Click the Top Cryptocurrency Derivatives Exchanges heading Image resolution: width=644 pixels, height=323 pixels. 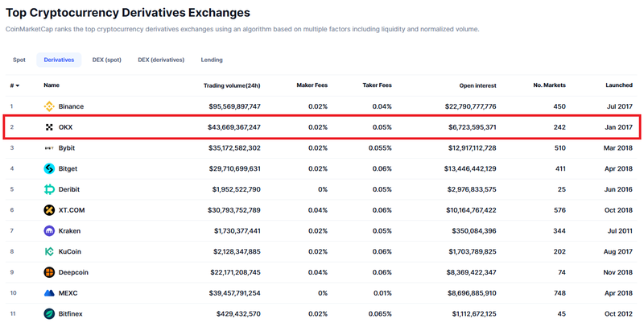[128, 12]
